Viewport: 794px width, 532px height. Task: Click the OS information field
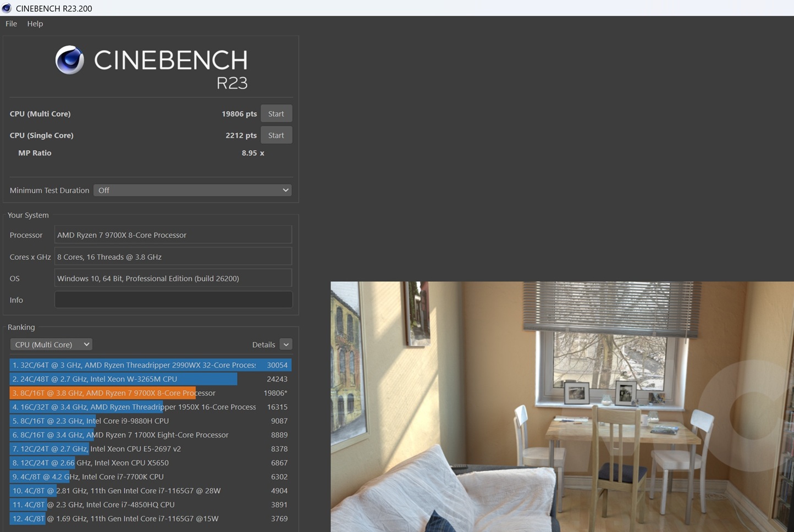(x=173, y=279)
